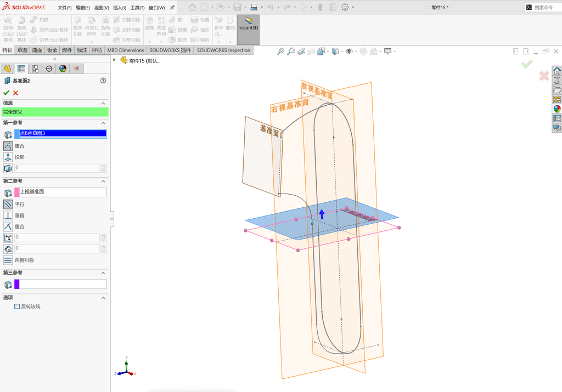Click second reference field 上视基准面
Viewport: 562px width, 392px height.
pyautogui.click(x=60, y=192)
